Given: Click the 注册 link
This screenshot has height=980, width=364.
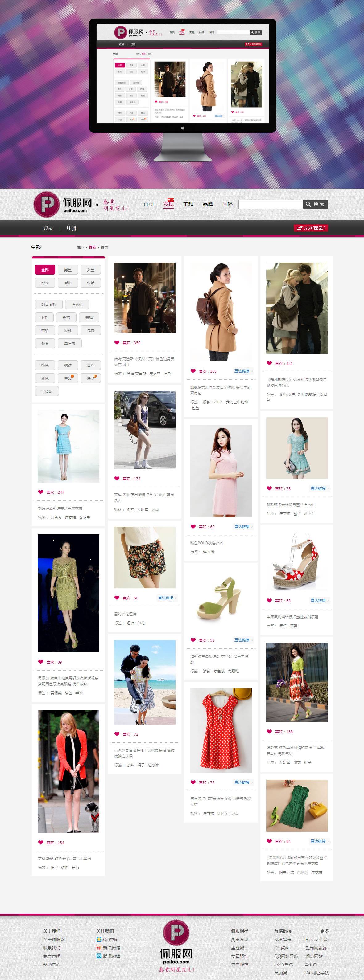Looking at the screenshot, I should coord(71,228).
